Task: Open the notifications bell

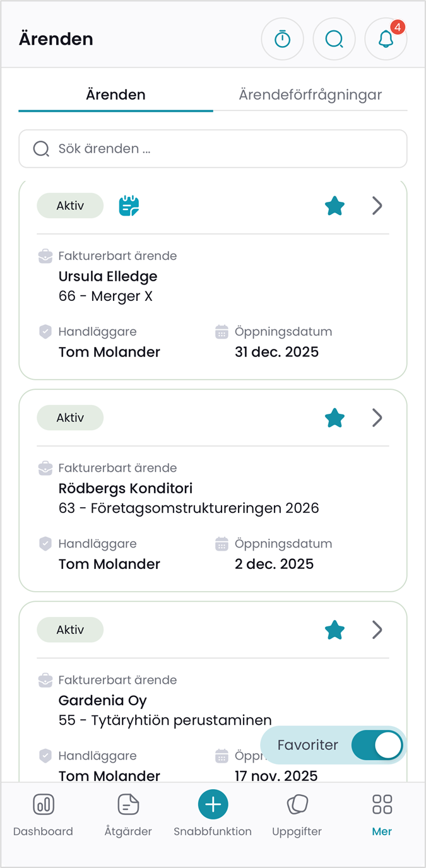Action: tap(386, 39)
